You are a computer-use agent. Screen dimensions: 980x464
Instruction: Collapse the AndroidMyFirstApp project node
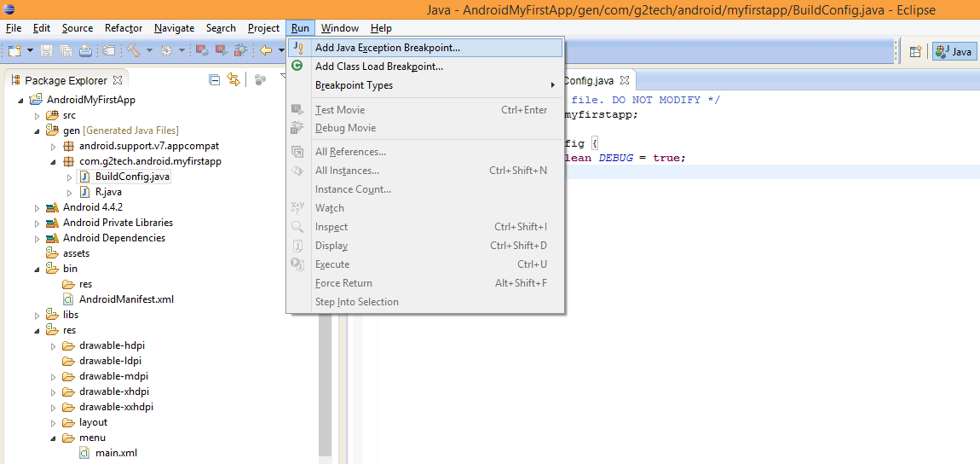point(20,100)
